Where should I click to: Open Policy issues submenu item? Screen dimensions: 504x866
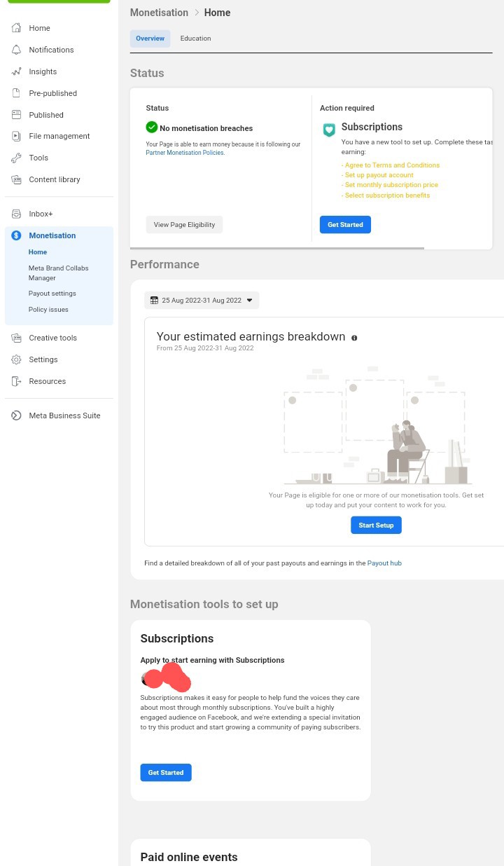48,310
